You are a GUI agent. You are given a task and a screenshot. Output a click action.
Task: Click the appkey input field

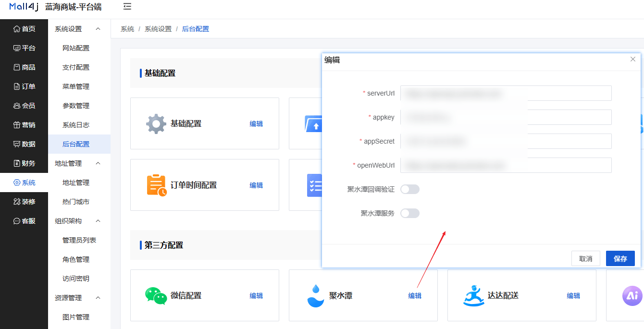506,117
